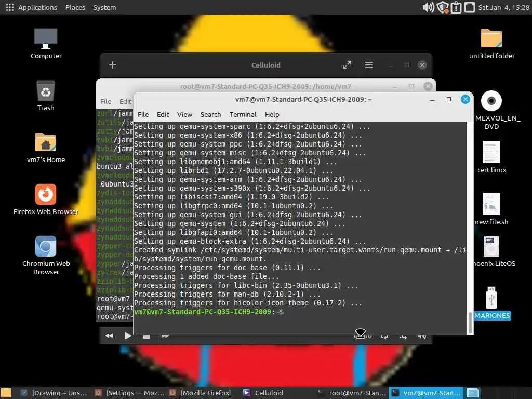The width and height of the screenshot is (532, 399).
Task: Open the Edit menu in the root terminal window
Action: click(x=125, y=101)
